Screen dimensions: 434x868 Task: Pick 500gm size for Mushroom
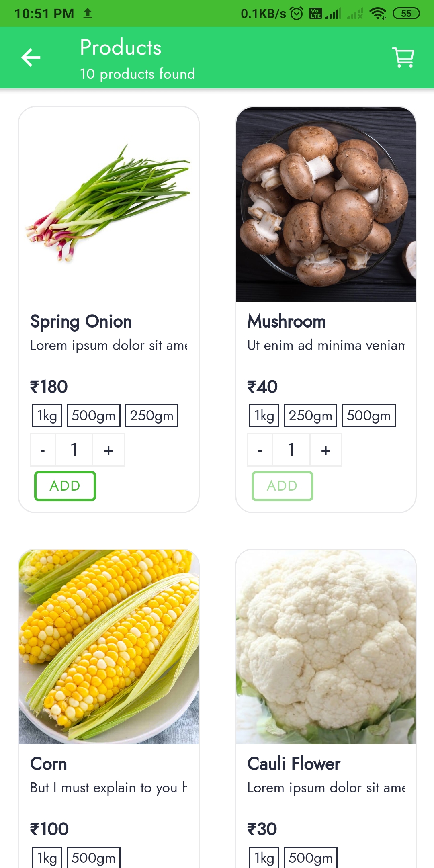(368, 416)
